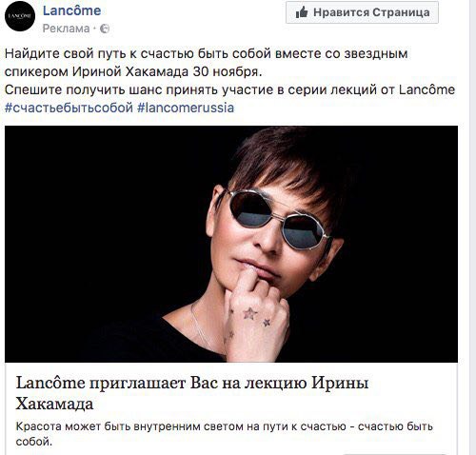Viewport: 476px width, 455px height.
Task: Like the page via Нравится Страница button
Action: point(362,12)
